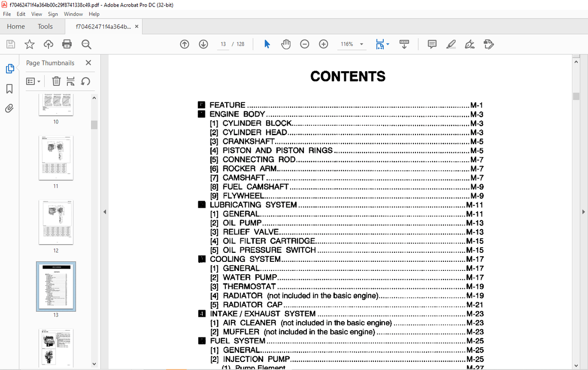Click the Print file icon
This screenshot has height=370, width=588.
tap(67, 44)
